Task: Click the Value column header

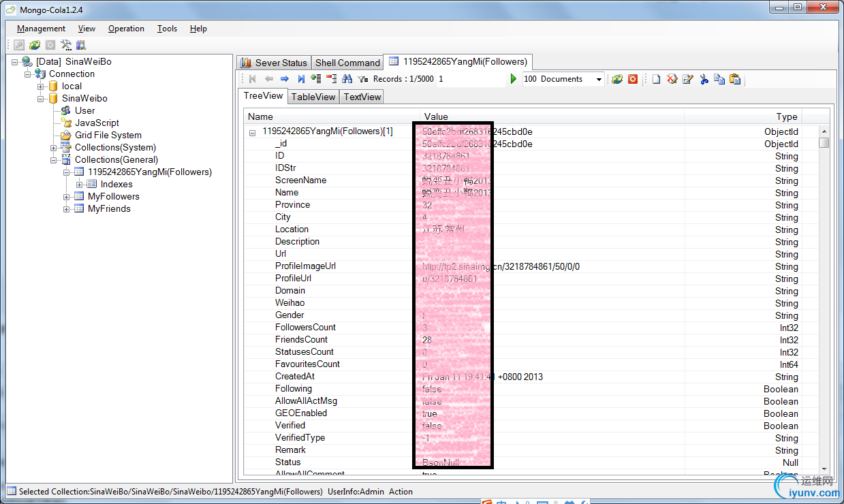Action: tap(552, 116)
